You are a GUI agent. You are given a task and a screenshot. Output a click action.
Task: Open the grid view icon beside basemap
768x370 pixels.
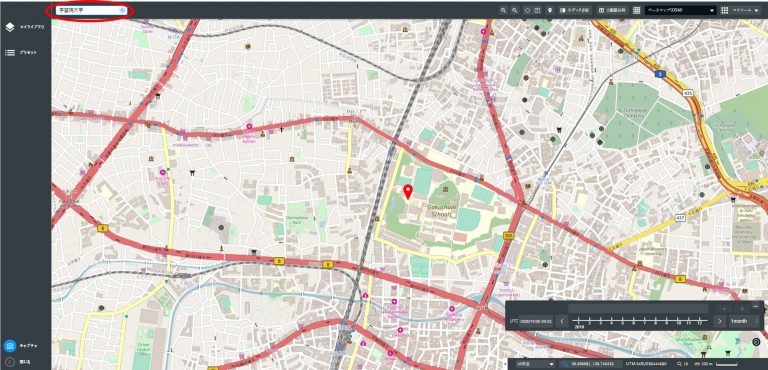(x=637, y=10)
